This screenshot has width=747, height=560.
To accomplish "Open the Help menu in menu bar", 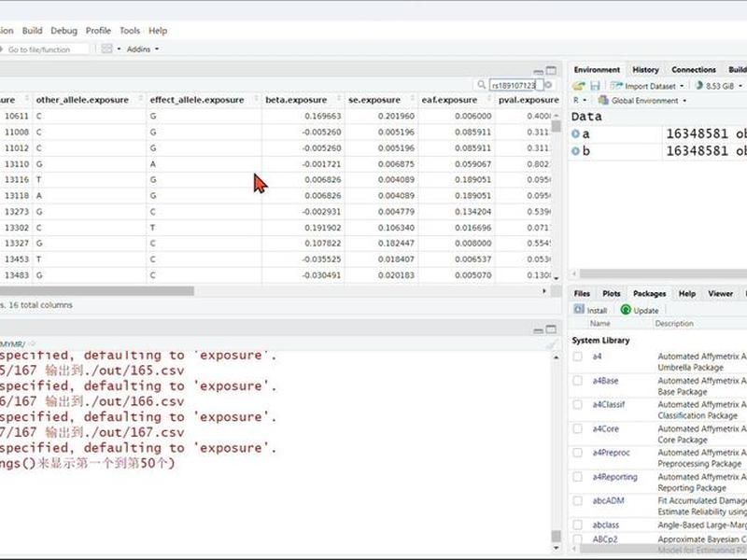I will tap(158, 31).
